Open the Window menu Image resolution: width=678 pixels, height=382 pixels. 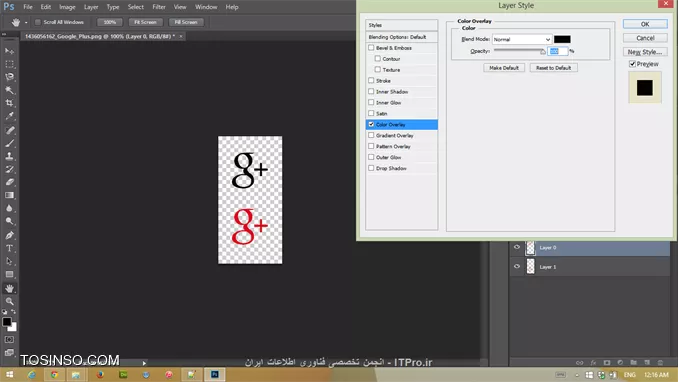pyautogui.click(x=206, y=7)
